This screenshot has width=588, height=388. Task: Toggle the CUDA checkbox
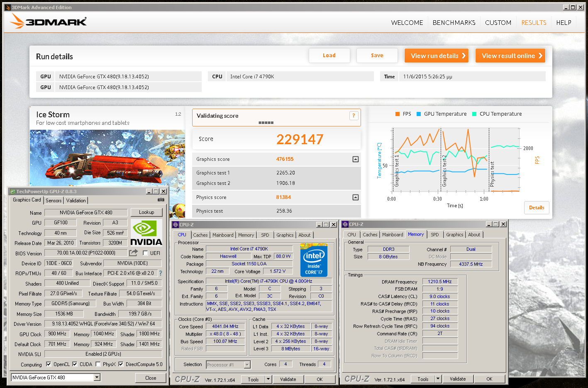[x=75, y=364]
